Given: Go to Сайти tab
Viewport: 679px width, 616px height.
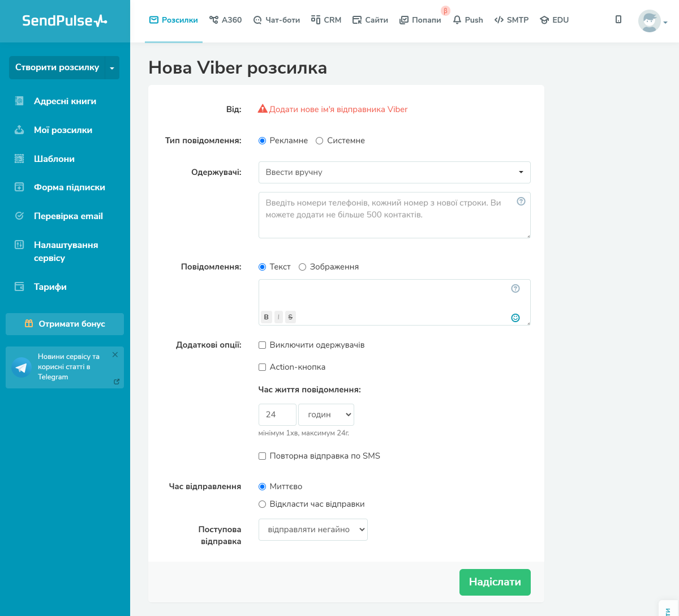Looking at the screenshot, I should pos(370,20).
